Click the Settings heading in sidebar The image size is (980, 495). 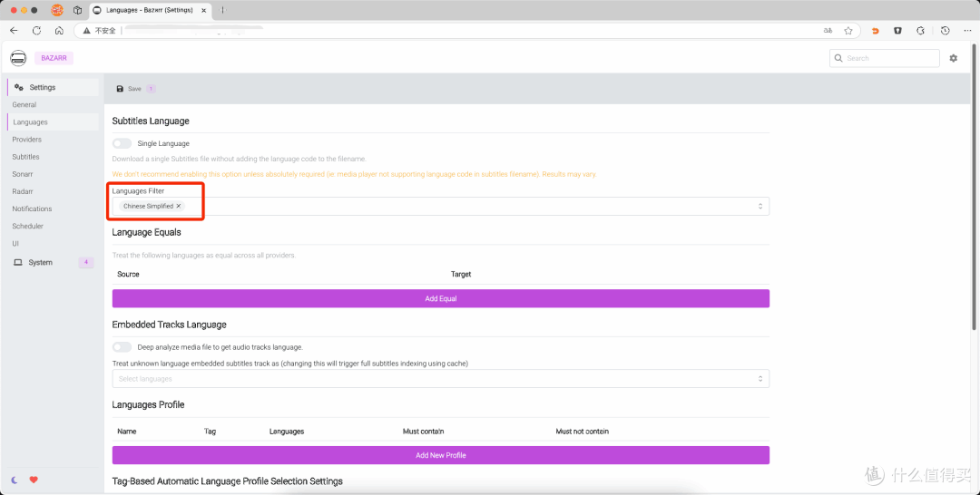click(43, 87)
